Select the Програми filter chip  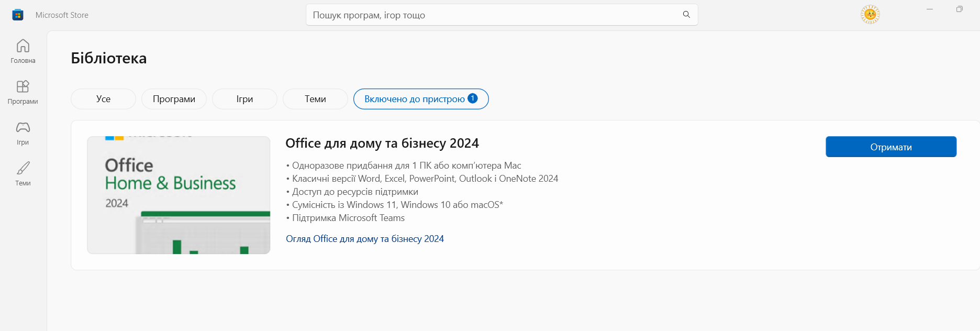(174, 99)
